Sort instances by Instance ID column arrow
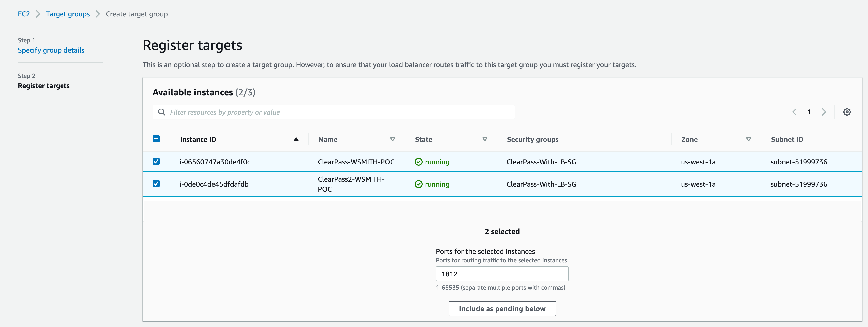The height and width of the screenshot is (327, 868). (296, 139)
